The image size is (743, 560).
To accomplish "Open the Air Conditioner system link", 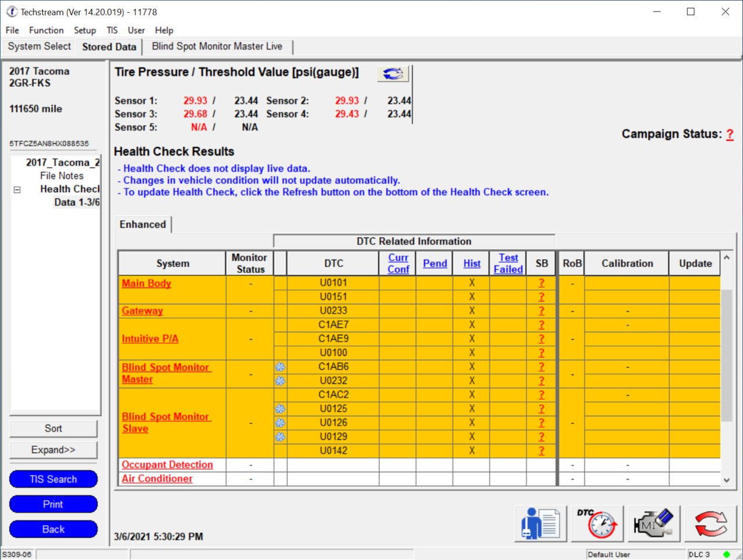I will click(x=157, y=479).
